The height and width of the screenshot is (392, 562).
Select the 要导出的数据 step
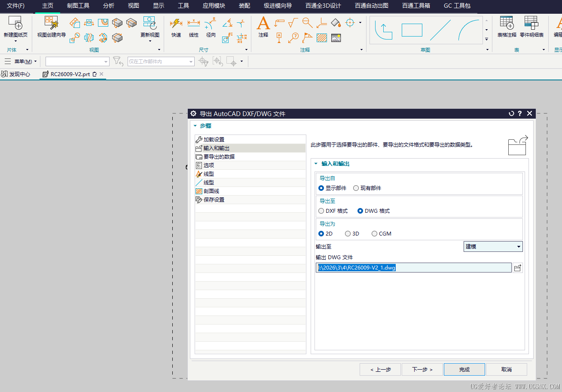point(250,157)
